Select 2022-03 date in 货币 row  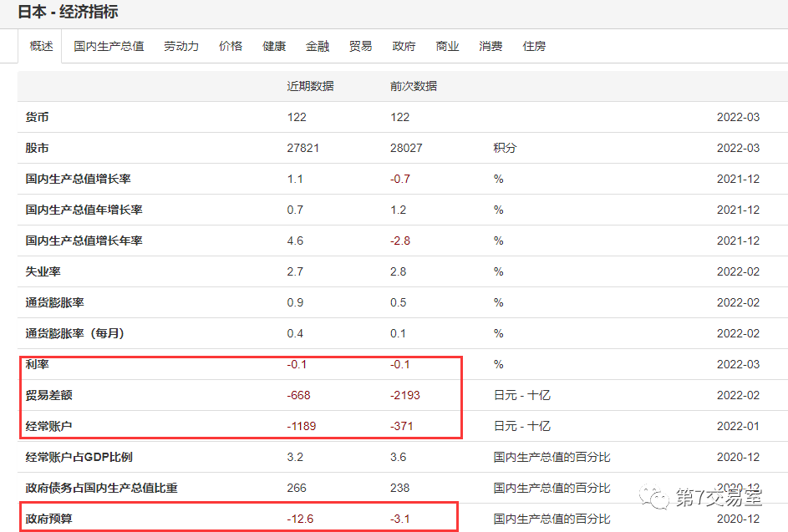pos(738,117)
